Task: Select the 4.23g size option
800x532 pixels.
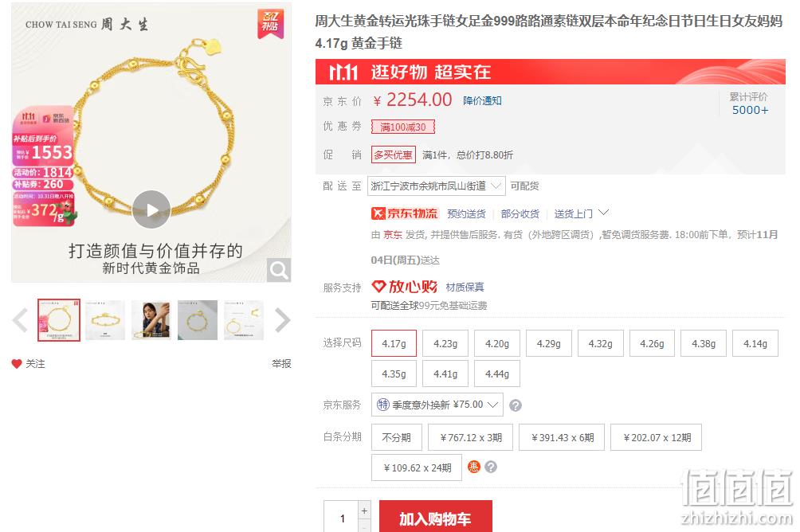Action: click(x=445, y=343)
